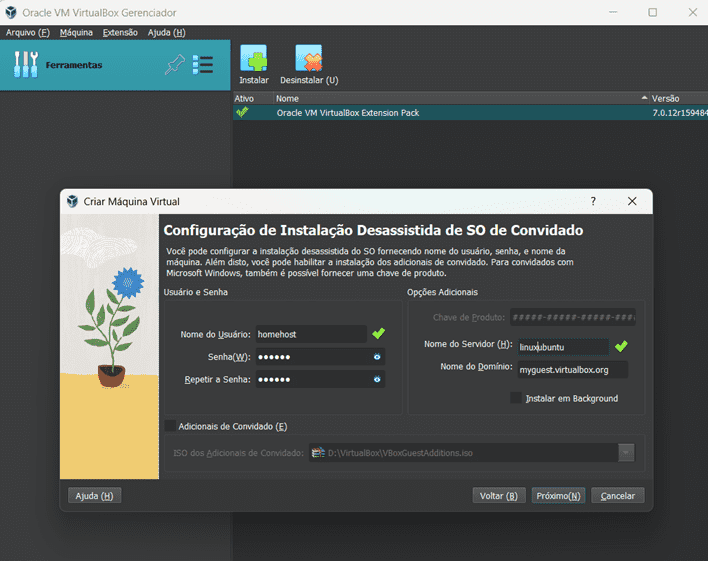Sort extensions by Nome column header
This screenshot has width=708, height=561.
288,99
